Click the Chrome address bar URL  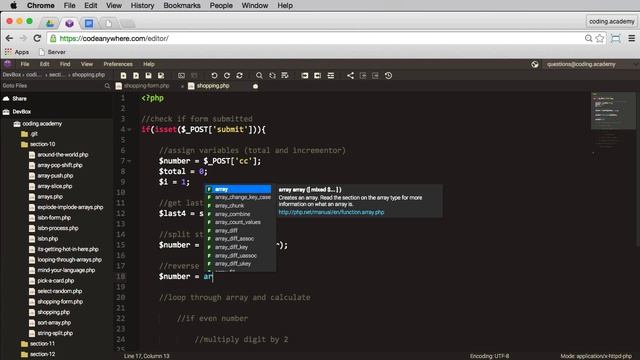click(x=114, y=38)
